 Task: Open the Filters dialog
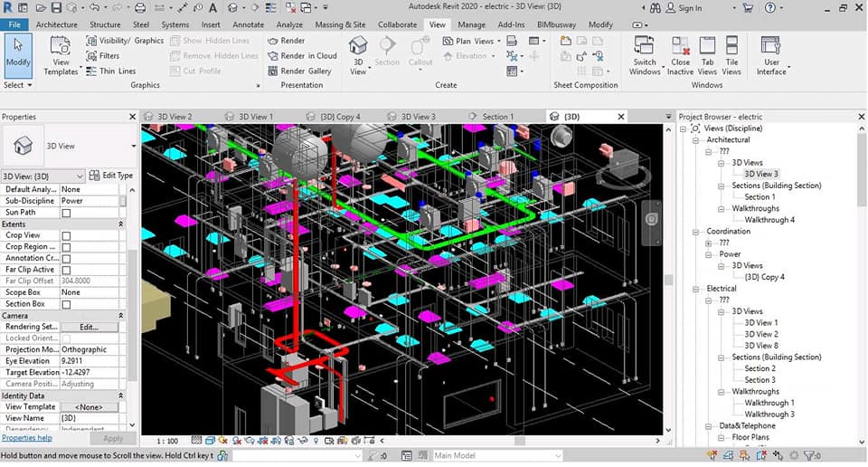(102, 56)
